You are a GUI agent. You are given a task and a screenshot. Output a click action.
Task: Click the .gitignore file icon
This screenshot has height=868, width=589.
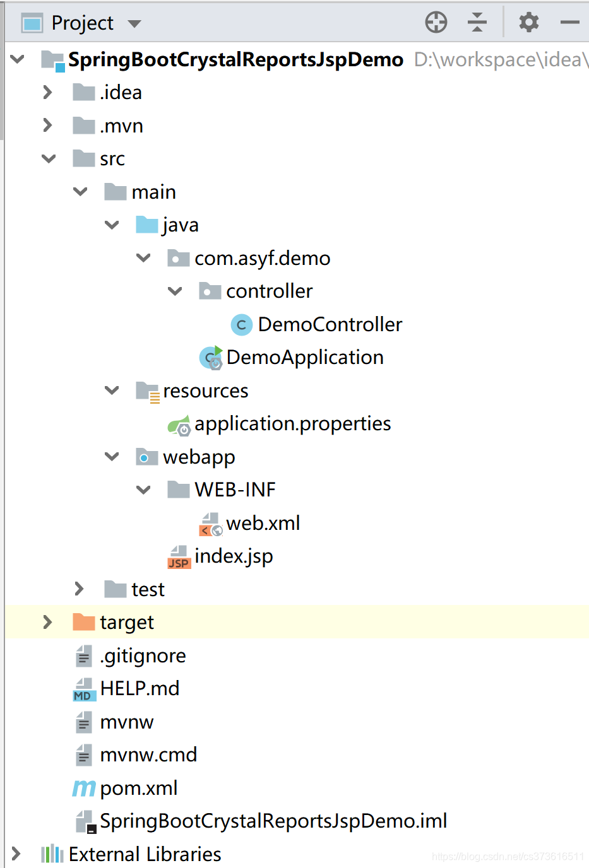coord(84,656)
